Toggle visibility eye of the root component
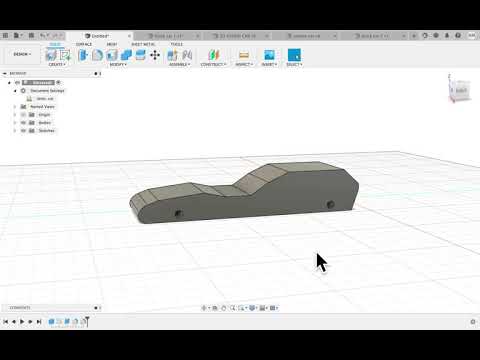480x360 pixels. pyautogui.click(x=17, y=83)
